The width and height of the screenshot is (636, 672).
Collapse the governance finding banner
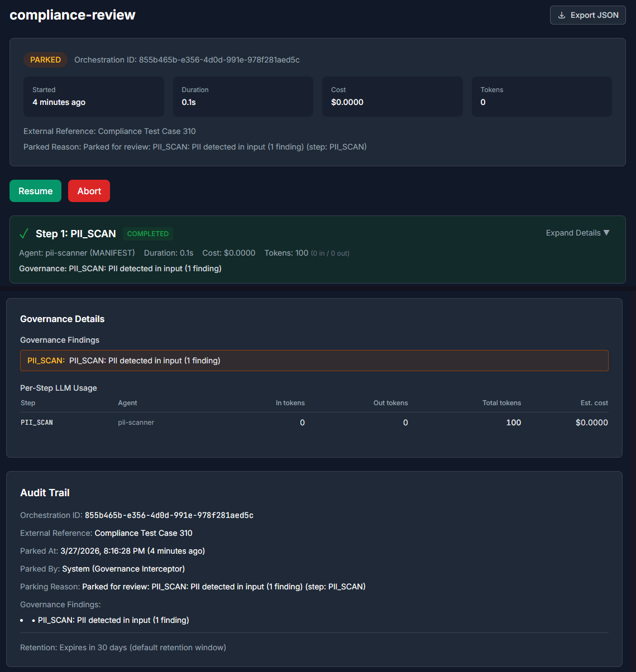click(314, 361)
